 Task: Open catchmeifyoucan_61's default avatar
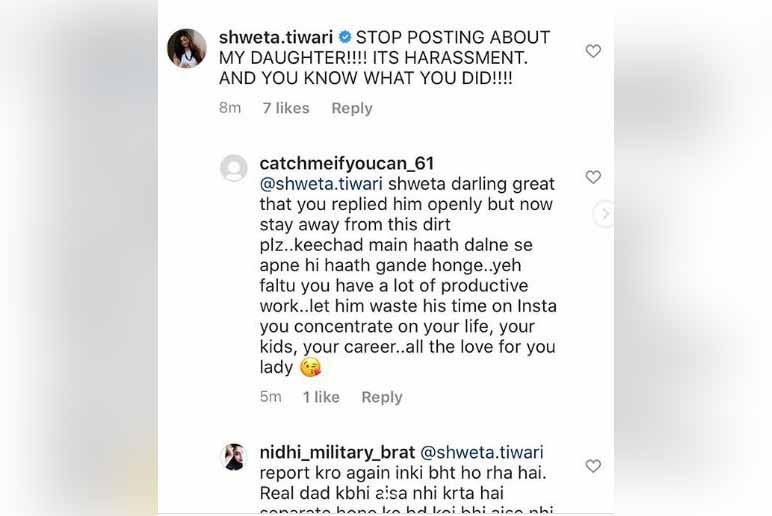pos(233,168)
